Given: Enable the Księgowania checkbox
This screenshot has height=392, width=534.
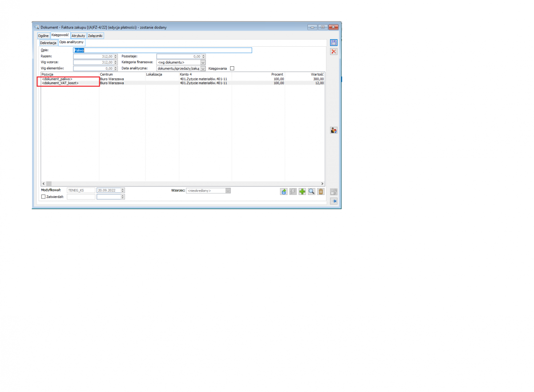Looking at the screenshot, I should tap(232, 69).
